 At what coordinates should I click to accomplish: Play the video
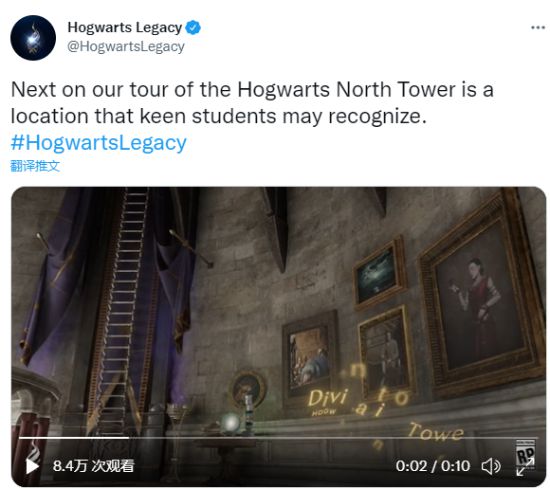[x=33, y=466]
